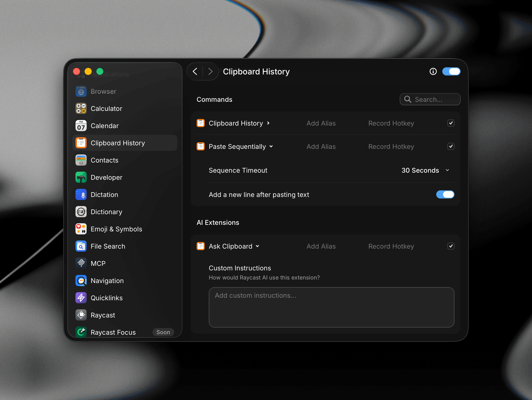Select Dictation in the sidebar
The height and width of the screenshot is (400, 532).
(125, 195)
